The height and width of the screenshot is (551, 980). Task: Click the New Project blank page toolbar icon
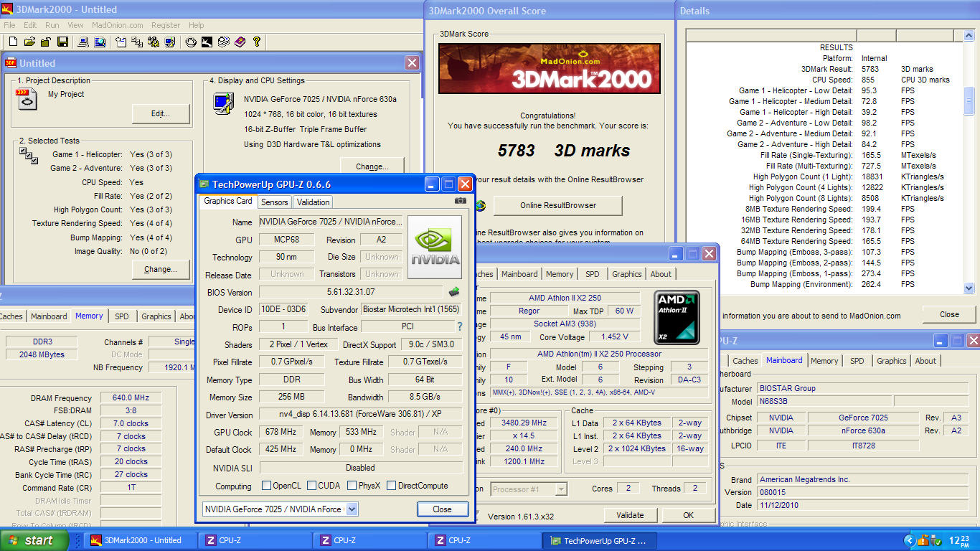pyautogui.click(x=13, y=42)
